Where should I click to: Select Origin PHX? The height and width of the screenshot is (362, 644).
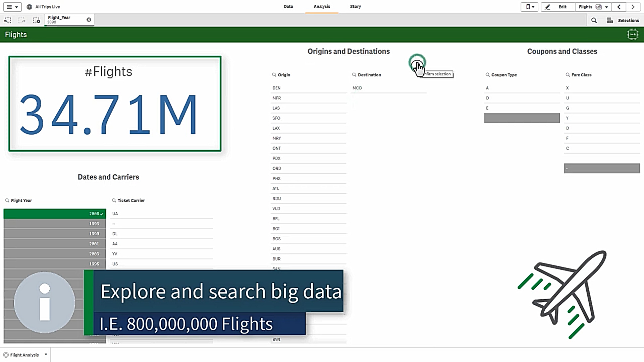[308, 178]
